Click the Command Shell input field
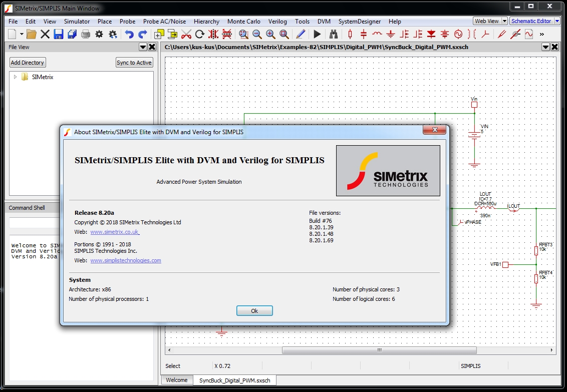Screen dimensions: 567x392 (35, 223)
